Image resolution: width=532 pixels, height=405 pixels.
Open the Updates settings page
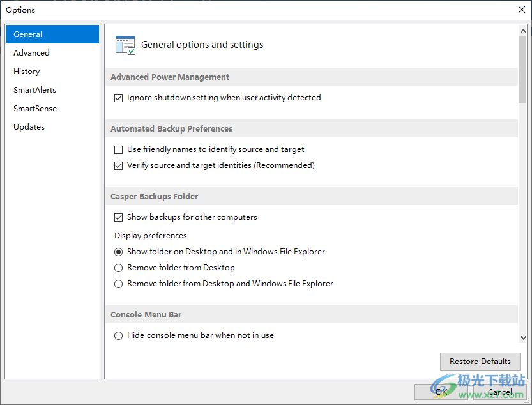coord(29,127)
